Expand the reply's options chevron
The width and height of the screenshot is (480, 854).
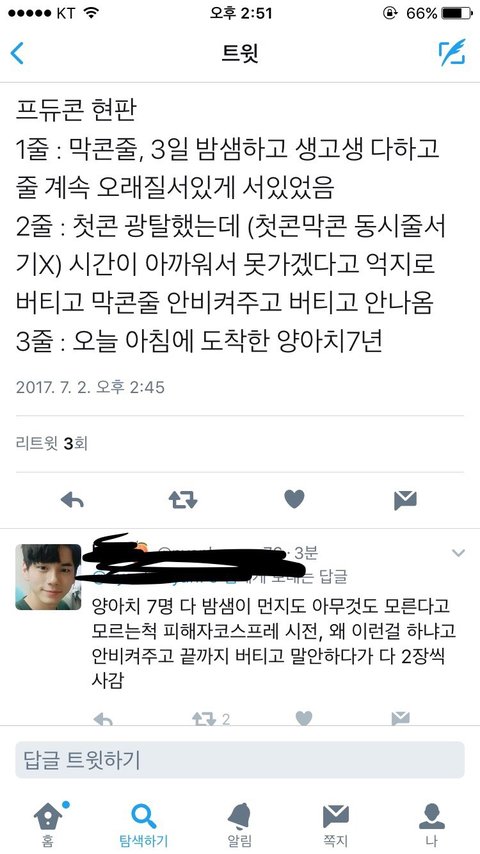(x=458, y=553)
